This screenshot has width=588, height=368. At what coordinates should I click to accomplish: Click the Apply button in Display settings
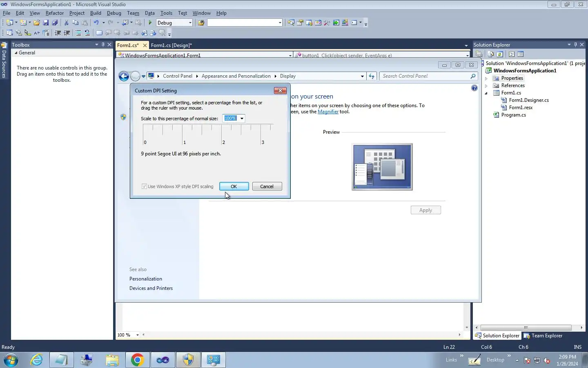425,210
